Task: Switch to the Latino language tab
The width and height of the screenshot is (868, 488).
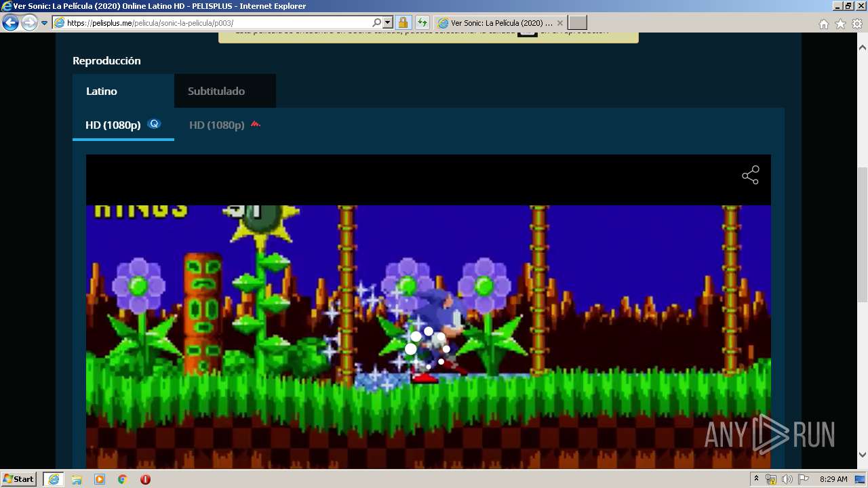Action: [x=123, y=91]
